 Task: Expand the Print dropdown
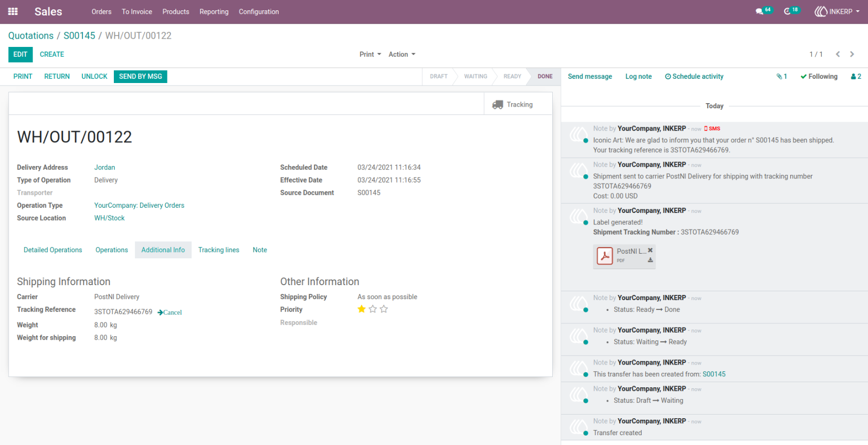click(x=370, y=54)
